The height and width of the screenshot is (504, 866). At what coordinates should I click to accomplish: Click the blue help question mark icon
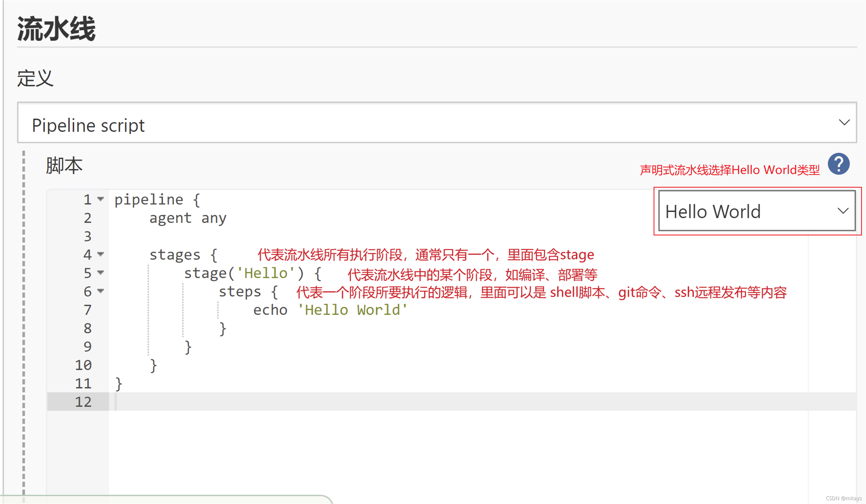(838, 164)
